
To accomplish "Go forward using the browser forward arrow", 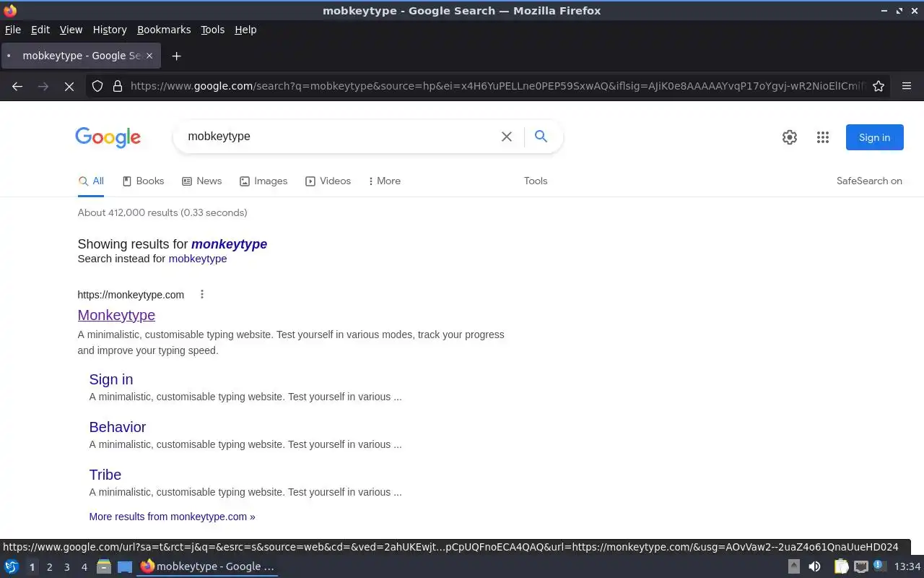I will 43,86.
